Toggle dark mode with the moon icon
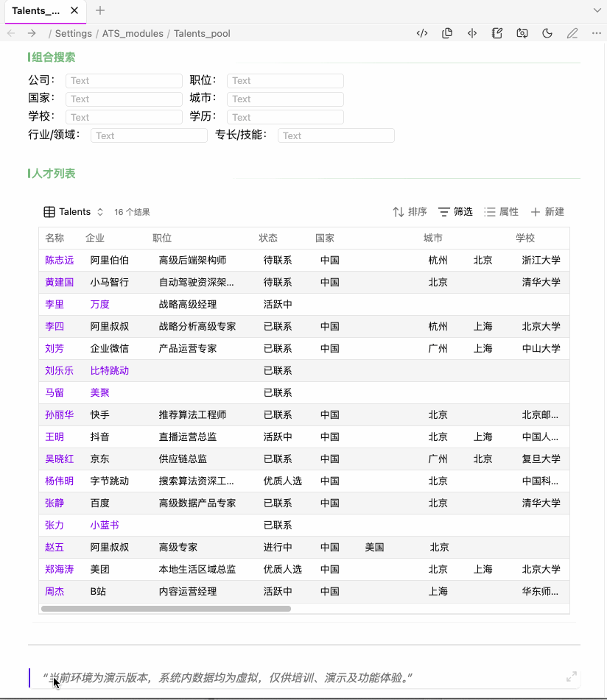 point(547,33)
